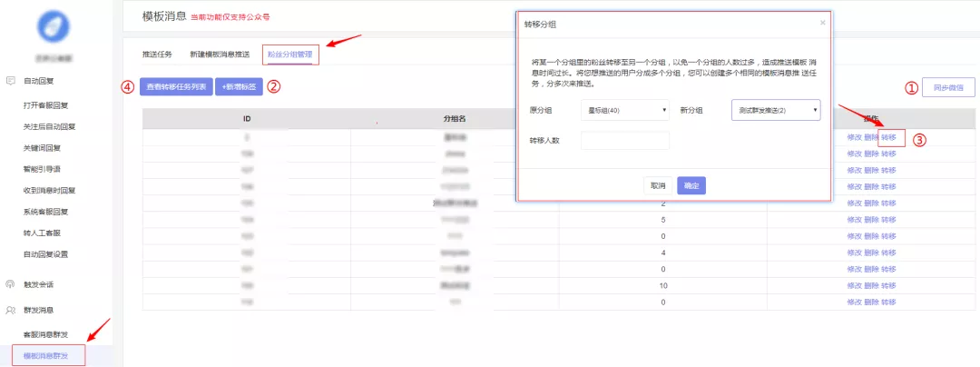
Task: Confirm transfer with the 确定 button
Action: coord(691,185)
